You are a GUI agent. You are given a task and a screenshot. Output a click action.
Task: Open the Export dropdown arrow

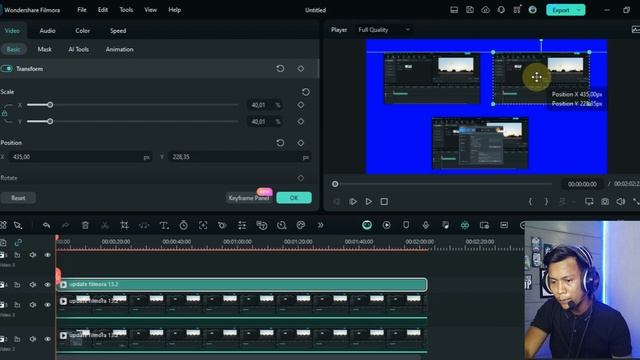[579, 10]
